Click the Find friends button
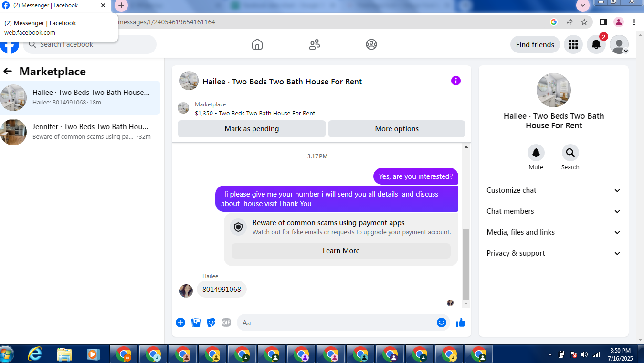 535,44
